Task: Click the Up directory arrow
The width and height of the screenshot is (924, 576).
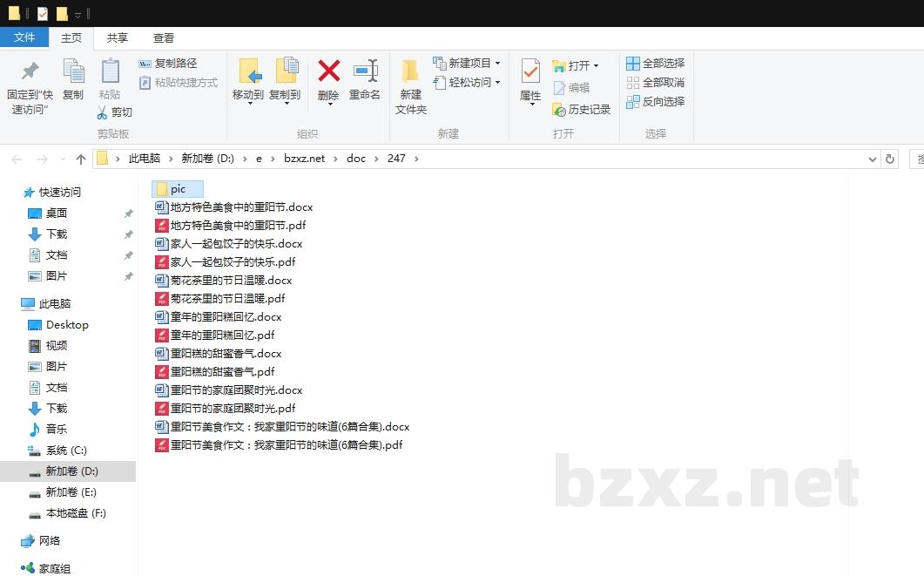Action: pyautogui.click(x=81, y=159)
